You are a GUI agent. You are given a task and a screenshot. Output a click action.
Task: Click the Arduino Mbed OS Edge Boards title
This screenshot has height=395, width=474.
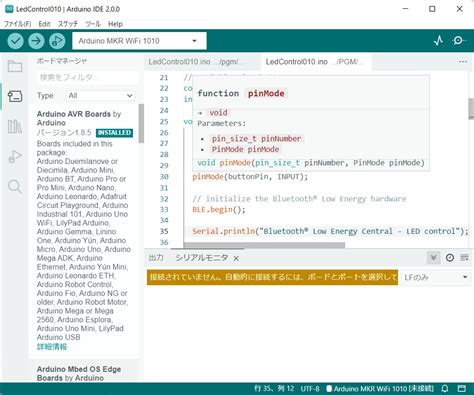79,374
